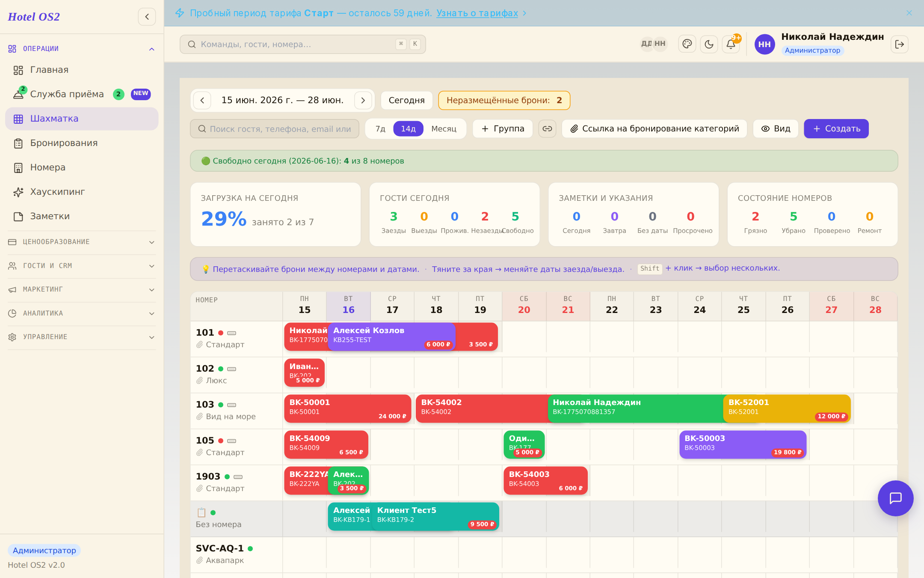Switch calendar range to Месяц
The width and height of the screenshot is (924, 578).
pyautogui.click(x=444, y=128)
